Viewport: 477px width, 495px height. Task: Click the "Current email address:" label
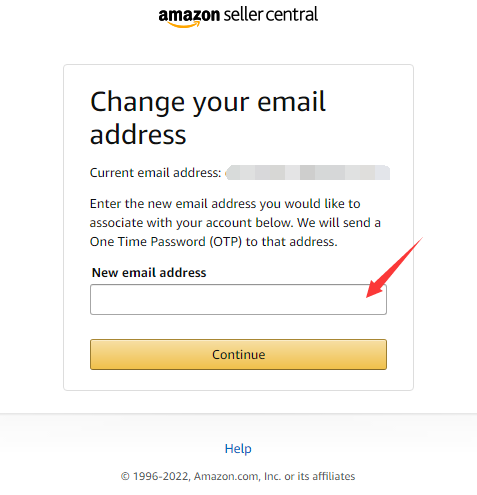coord(155,173)
